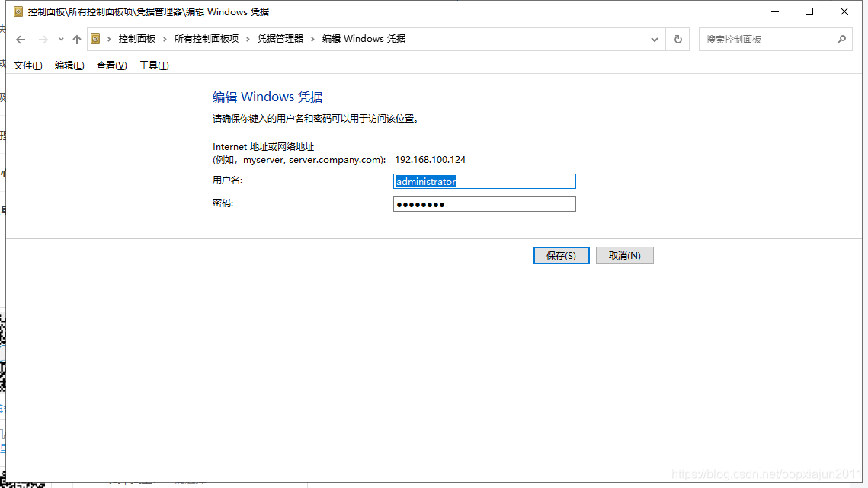
Task: Expand the address bar history dropdown
Action: point(655,40)
